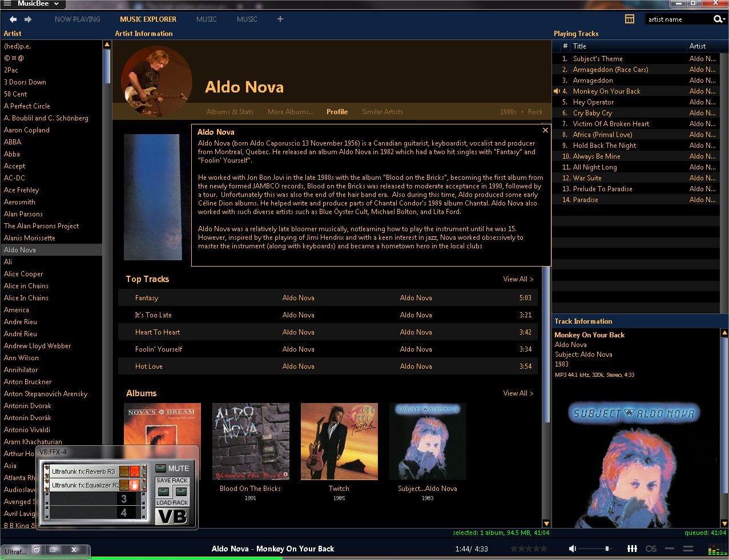Click View All next to Albums
This screenshot has height=560, width=729.
pyautogui.click(x=518, y=393)
